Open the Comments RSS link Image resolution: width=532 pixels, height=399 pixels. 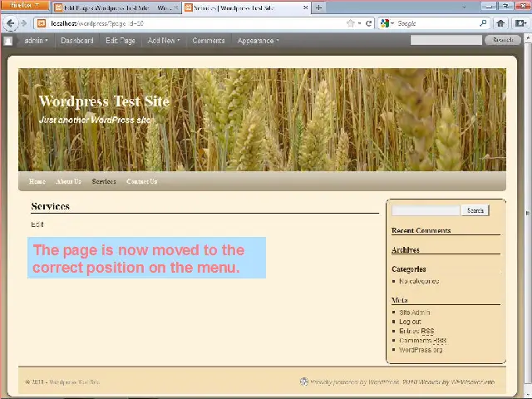(422, 340)
